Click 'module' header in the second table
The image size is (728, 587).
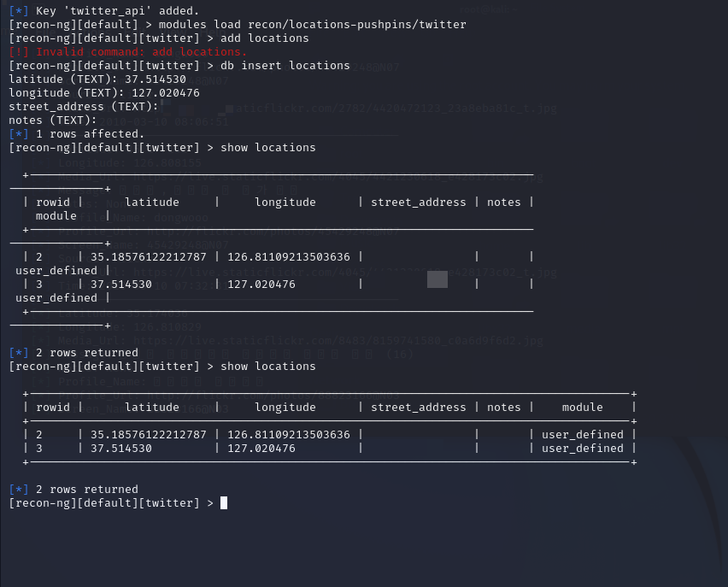(x=583, y=408)
